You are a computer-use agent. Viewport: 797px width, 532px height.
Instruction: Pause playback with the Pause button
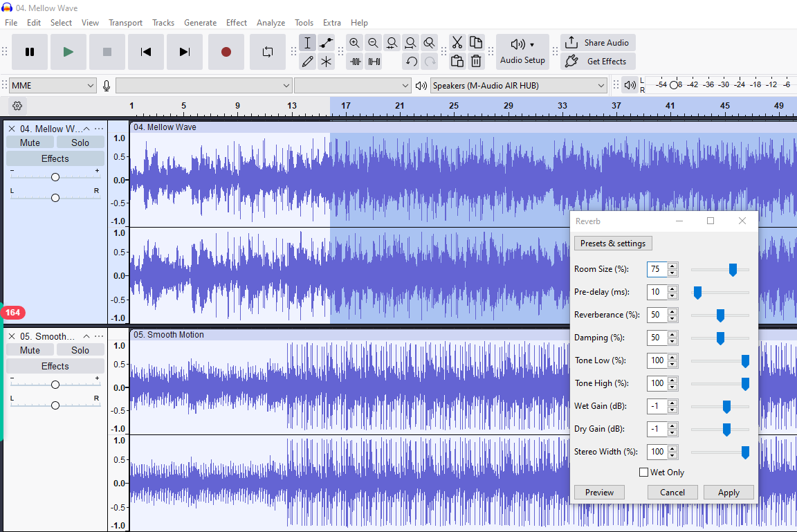(30, 52)
